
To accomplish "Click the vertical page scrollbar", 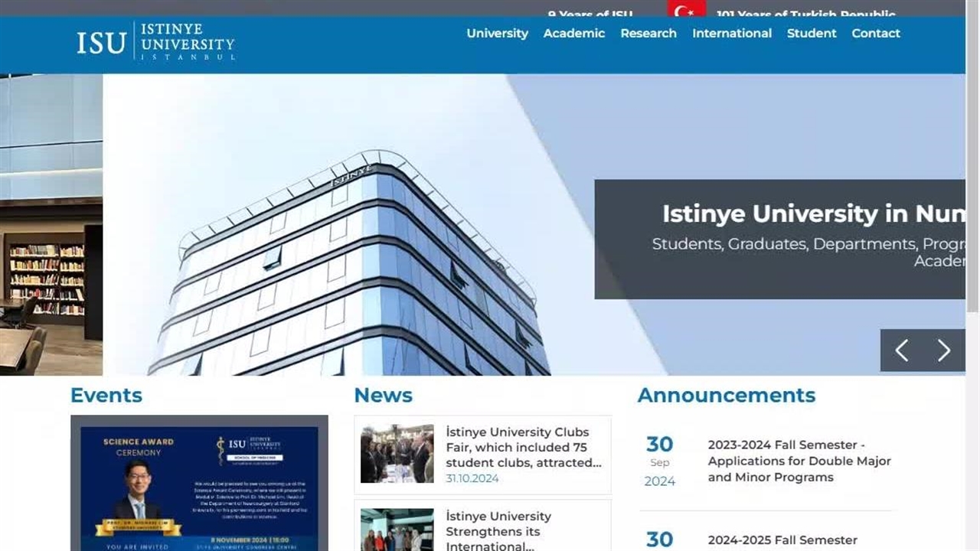I will point(972,191).
